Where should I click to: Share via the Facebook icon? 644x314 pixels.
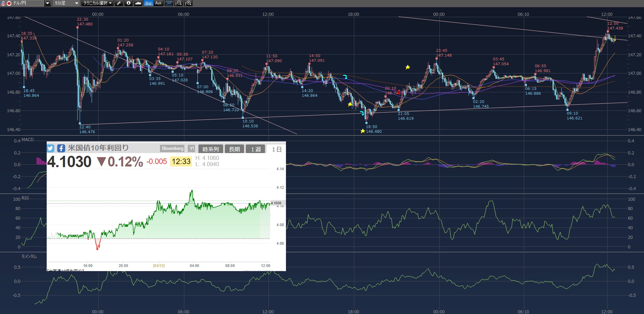click(61, 148)
